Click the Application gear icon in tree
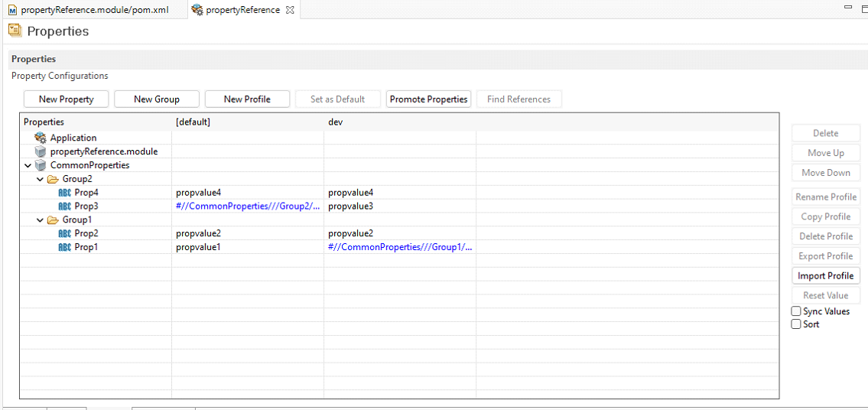The height and width of the screenshot is (410, 868). [41, 138]
